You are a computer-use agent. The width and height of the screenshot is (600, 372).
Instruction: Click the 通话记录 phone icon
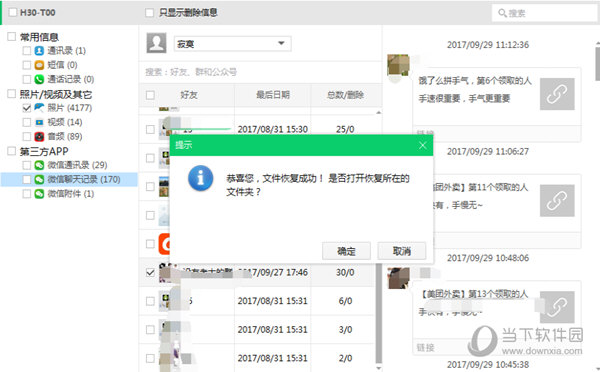click(x=39, y=79)
